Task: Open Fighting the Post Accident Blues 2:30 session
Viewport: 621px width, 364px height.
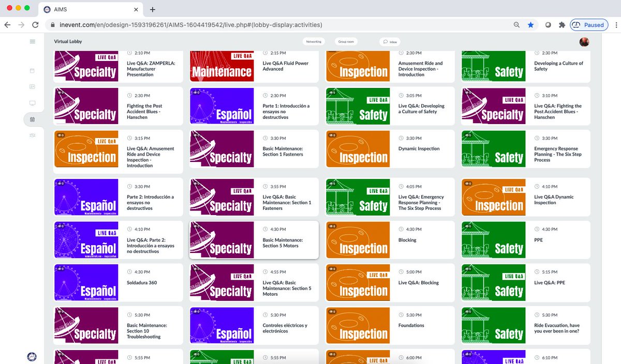Action: (119, 106)
